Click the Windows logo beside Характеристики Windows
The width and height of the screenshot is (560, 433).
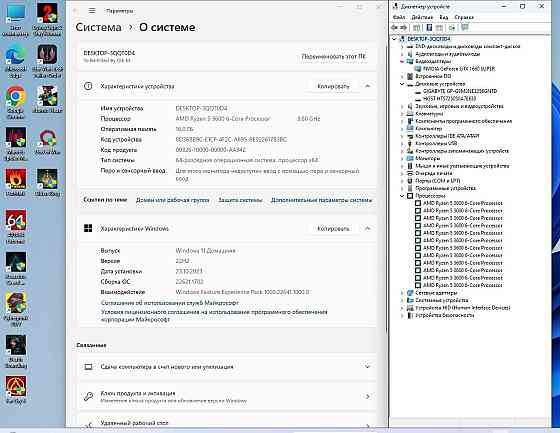click(88, 228)
